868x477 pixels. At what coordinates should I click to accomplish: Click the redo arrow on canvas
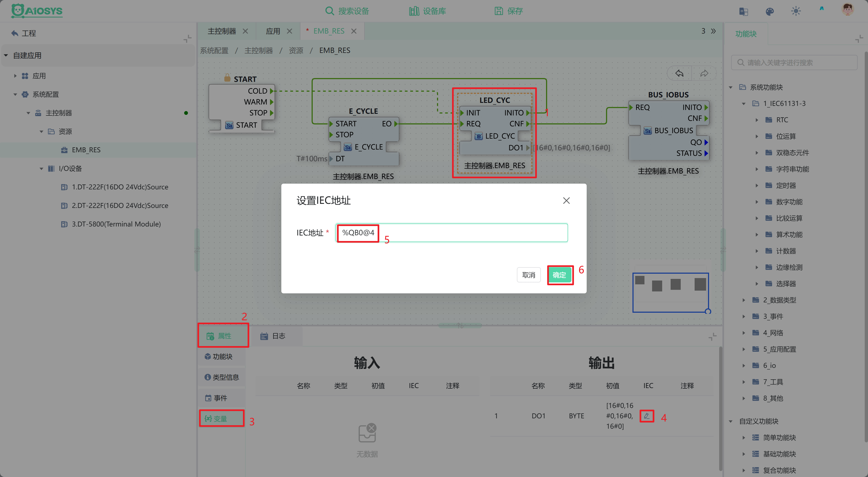tap(704, 73)
